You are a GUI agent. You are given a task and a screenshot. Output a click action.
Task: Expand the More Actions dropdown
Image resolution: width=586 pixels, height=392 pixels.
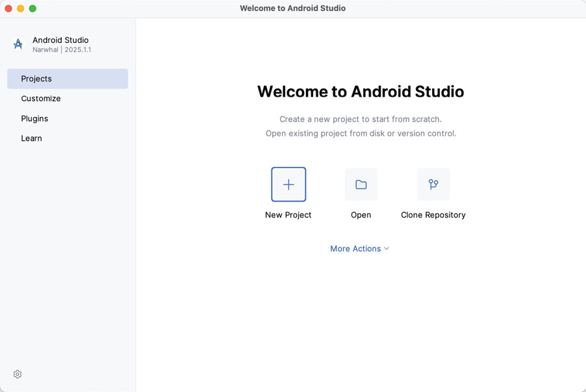[x=359, y=249]
